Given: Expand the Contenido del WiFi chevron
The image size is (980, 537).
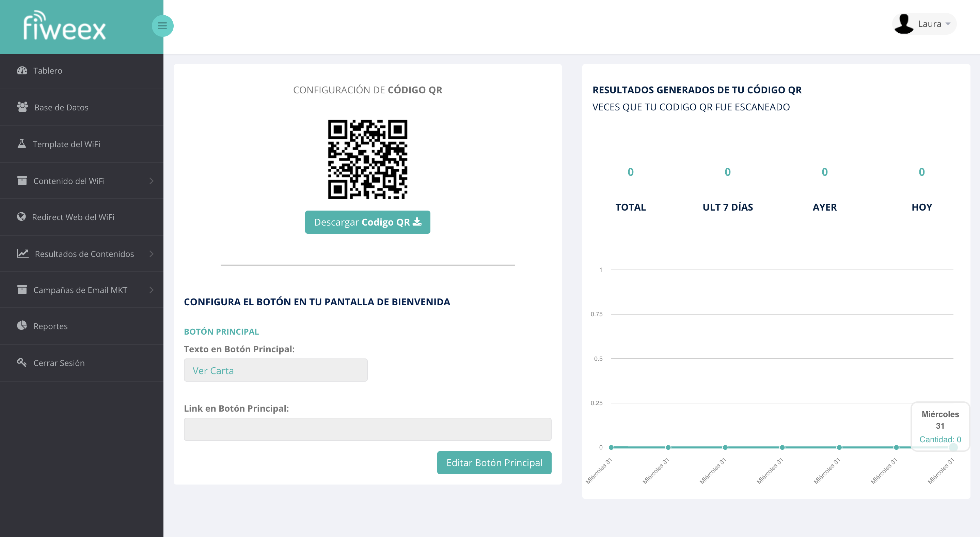Looking at the screenshot, I should [x=152, y=181].
